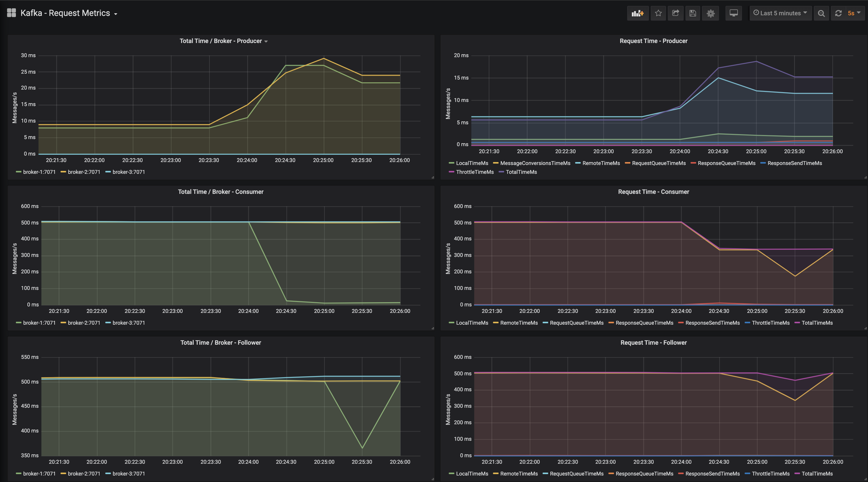Toggle broker-1:7071 series in Producer legend
Viewport: 868px width, 482px height.
[x=39, y=172]
